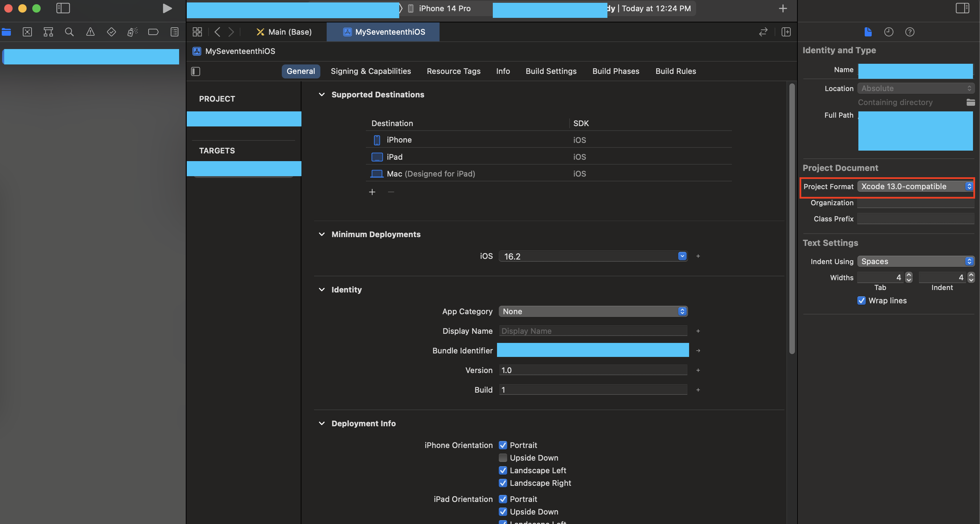Click the related items grid icon
980x524 pixels.
[x=197, y=32]
